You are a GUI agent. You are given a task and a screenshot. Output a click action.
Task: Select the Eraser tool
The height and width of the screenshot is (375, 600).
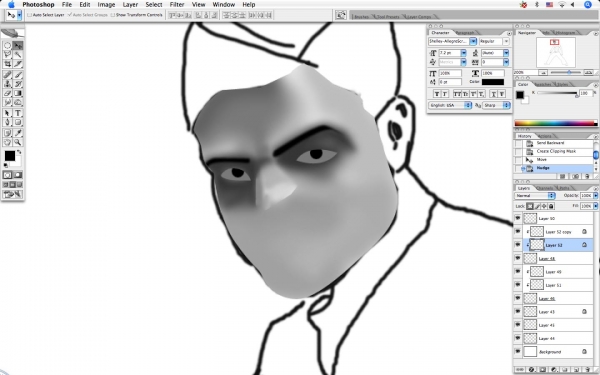[x=7, y=93]
